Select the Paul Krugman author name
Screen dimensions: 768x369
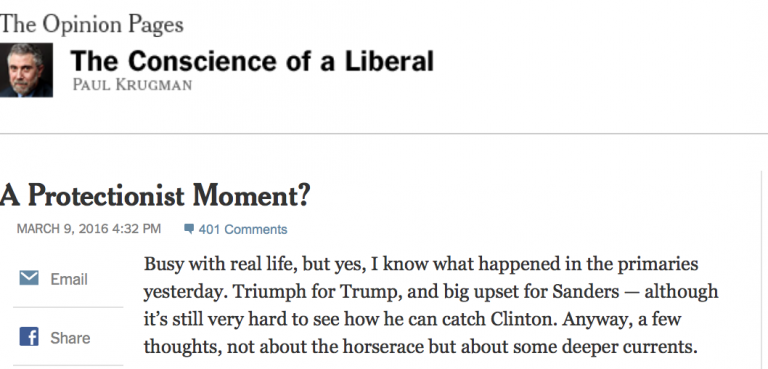132,85
